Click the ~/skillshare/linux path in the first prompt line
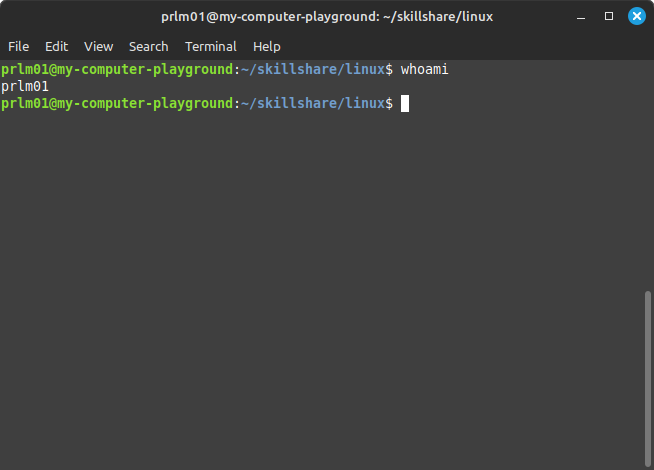The height and width of the screenshot is (470, 654). [312, 69]
